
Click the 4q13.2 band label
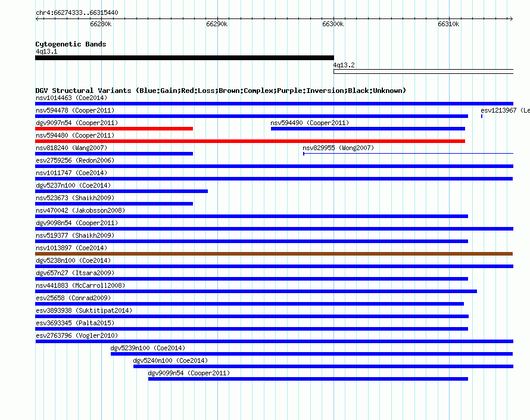344,66
